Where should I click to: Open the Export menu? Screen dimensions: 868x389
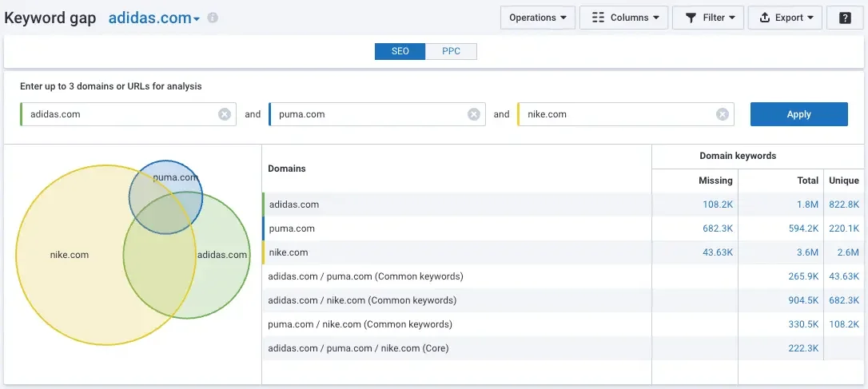coord(786,18)
